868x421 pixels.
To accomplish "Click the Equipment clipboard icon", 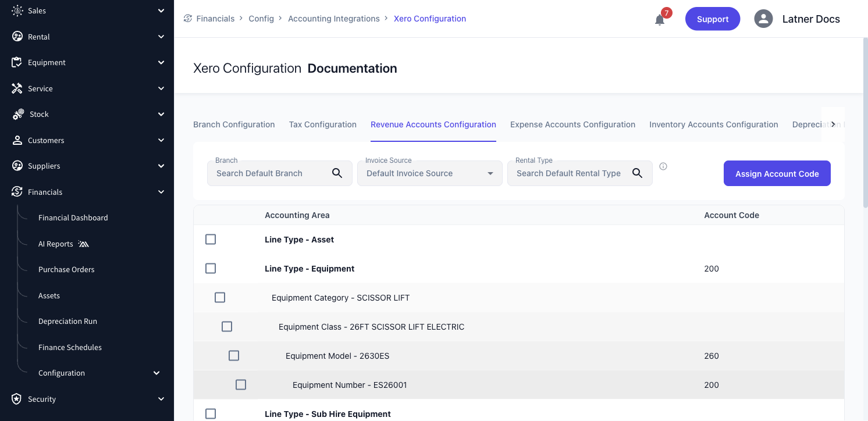I will (17, 62).
